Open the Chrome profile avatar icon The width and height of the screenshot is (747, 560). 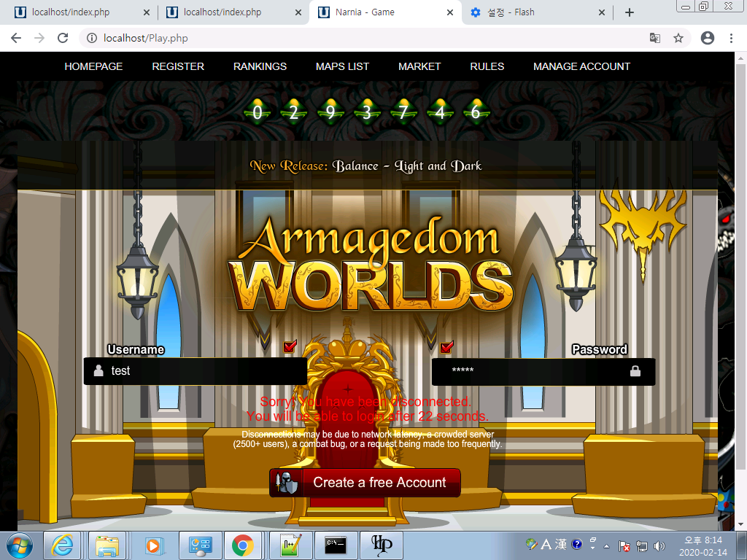pyautogui.click(x=707, y=38)
